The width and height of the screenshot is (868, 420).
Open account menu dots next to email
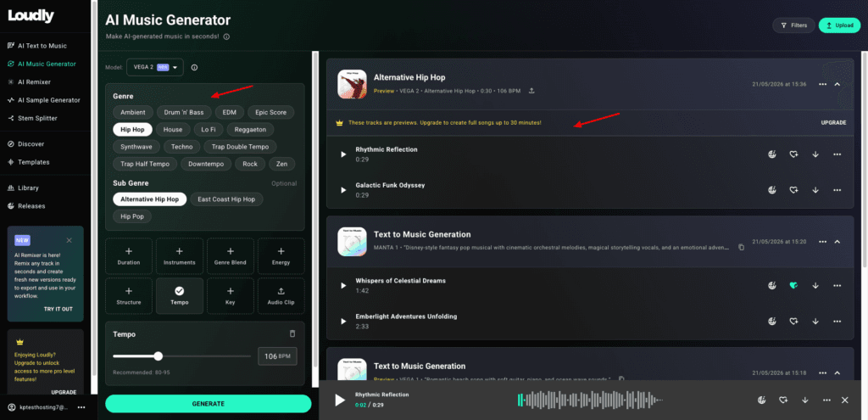81,407
